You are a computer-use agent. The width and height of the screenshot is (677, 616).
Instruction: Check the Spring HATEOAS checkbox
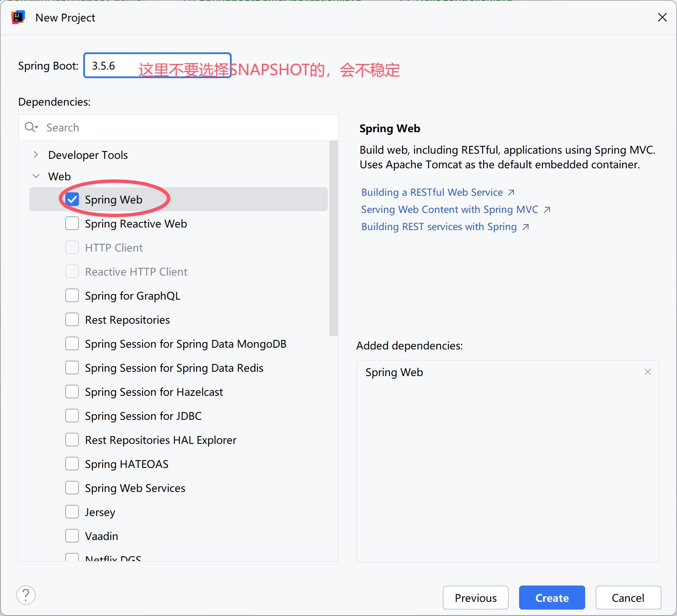(72, 464)
